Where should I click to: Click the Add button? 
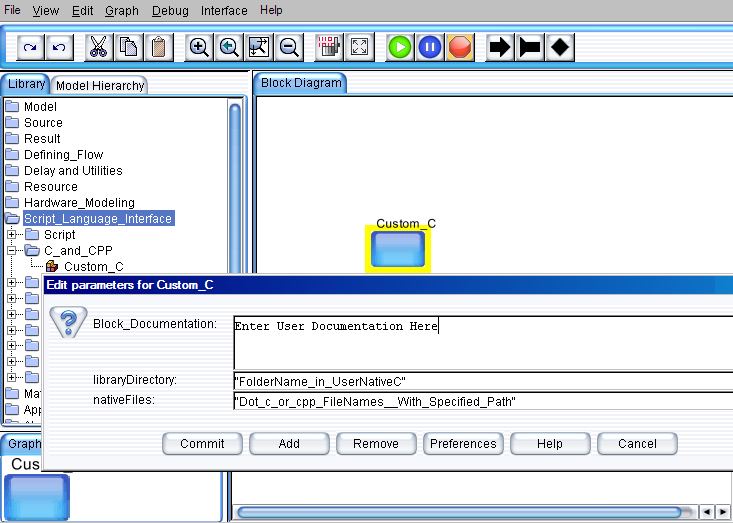pos(289,444)
